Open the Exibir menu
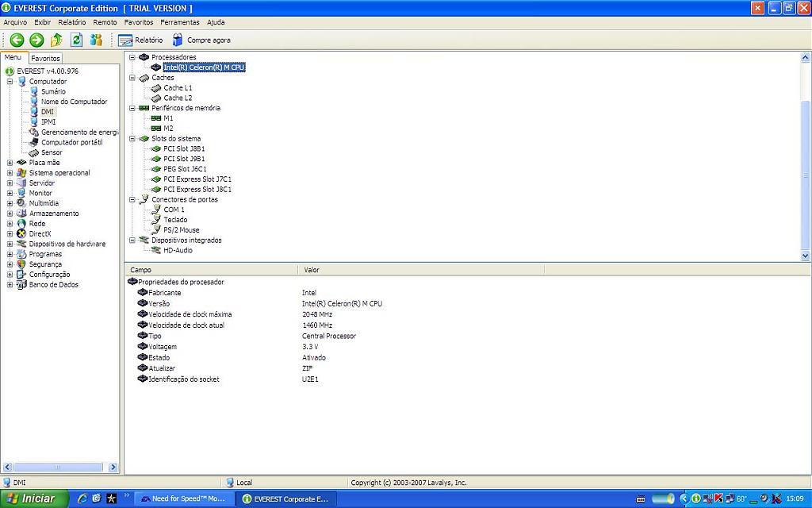812x508 pixels. click(x=43, y=22)
